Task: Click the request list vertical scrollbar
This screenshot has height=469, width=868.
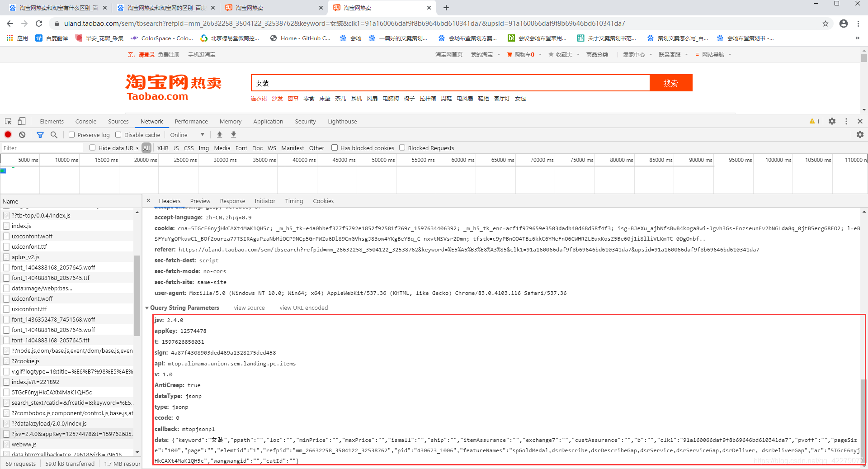Action: pyautogui.click(x=137, y=296)
